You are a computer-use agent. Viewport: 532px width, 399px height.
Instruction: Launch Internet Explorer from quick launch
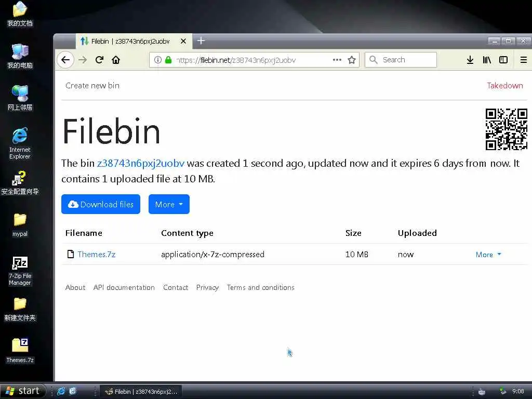[61, 391]
